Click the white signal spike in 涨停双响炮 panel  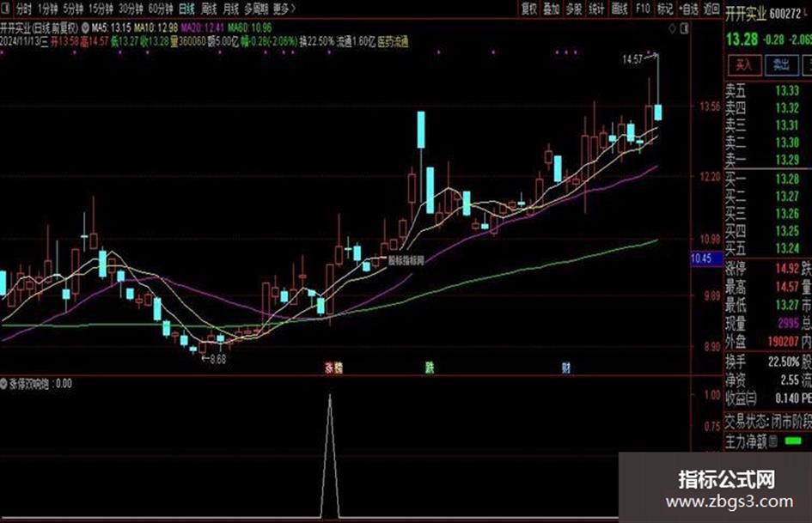[330, 456]
